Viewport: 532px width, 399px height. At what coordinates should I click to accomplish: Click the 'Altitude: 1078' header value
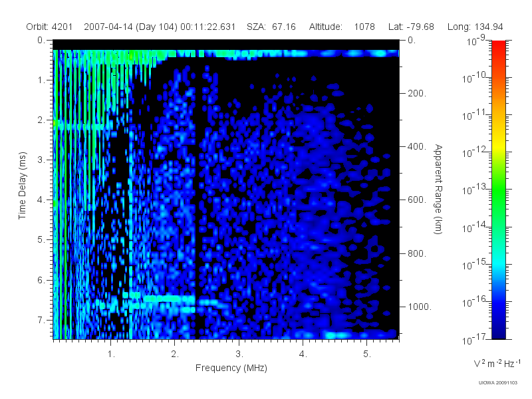(342, 27)
